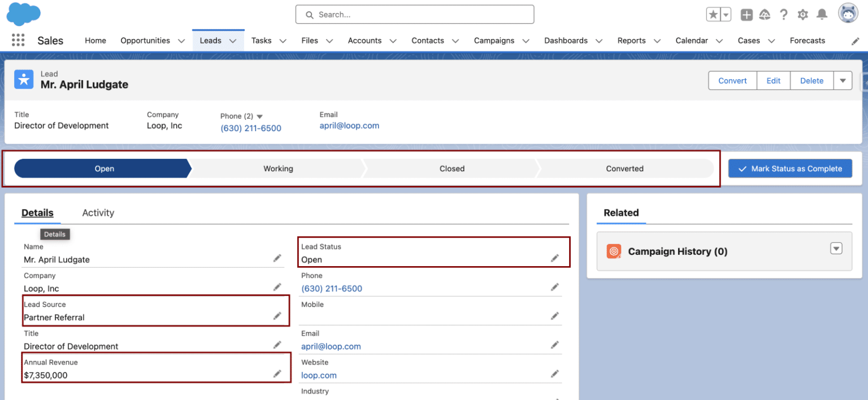Click the Help question mark icon
The image size is (868, 400).
[784, 15]
